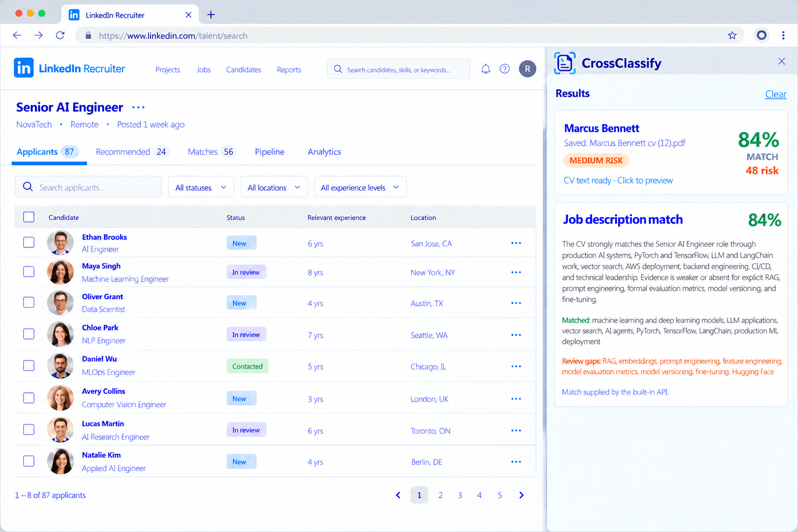Open the Candidates menu
This screenshot has width=798, height=532.
(x=244, y=70)
